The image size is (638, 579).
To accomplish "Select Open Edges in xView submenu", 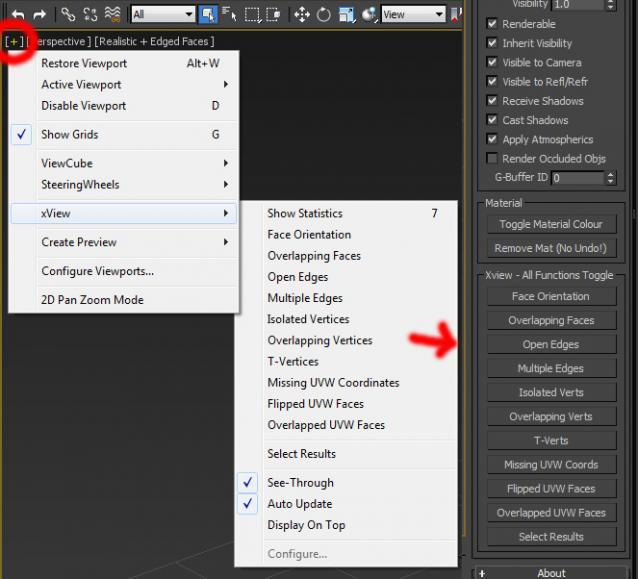I will (x=346, y=277).
